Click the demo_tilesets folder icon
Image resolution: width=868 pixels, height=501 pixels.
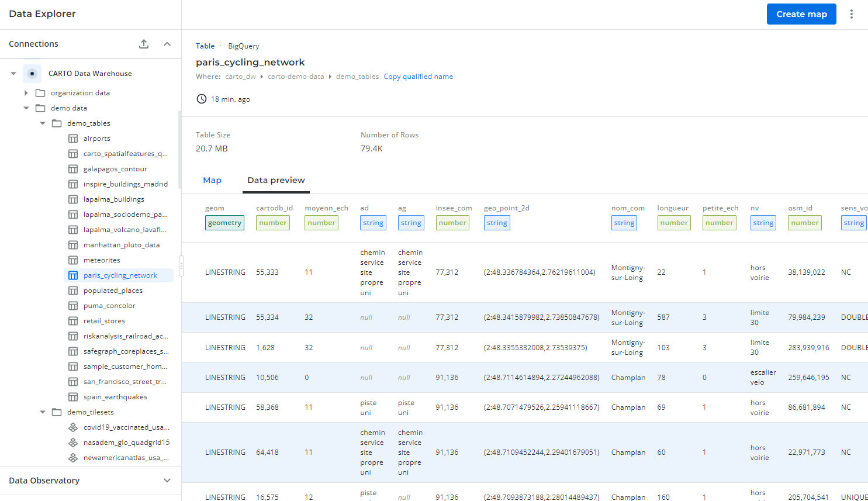pyautogui.click(x=57, y=412)
